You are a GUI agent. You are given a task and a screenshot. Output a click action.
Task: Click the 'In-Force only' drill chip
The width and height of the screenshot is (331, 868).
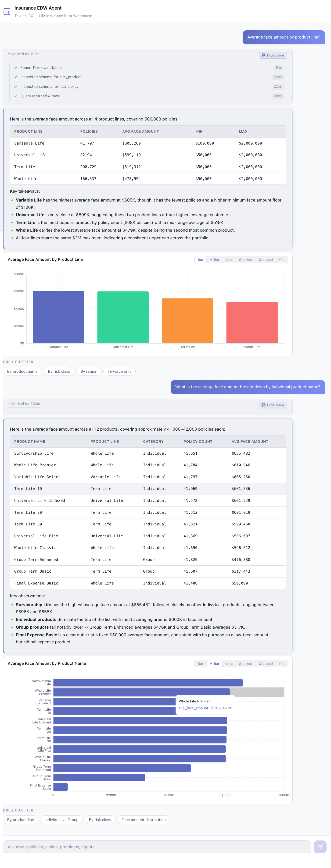click(x=119, y=371)
